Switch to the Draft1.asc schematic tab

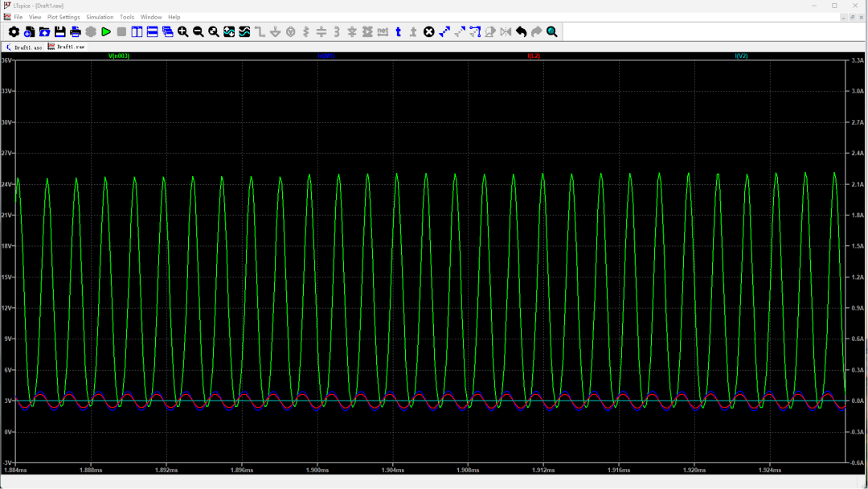[23, 47]
